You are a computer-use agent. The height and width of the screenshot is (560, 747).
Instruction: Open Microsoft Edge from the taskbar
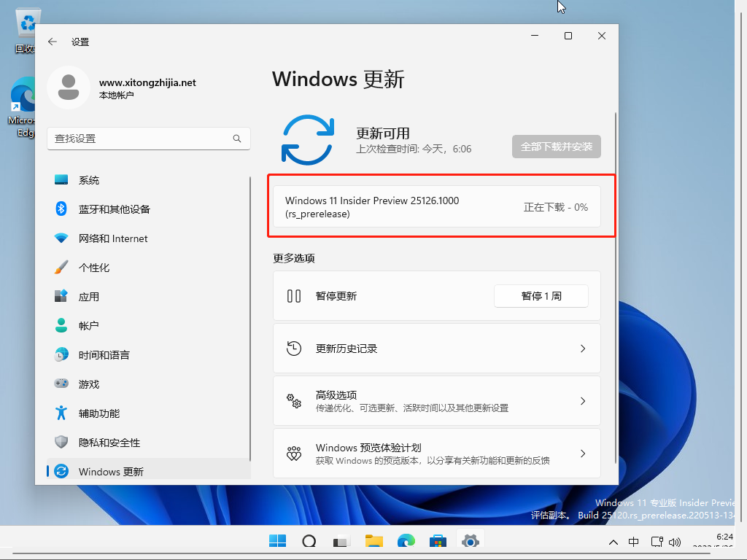coord(406,541)
